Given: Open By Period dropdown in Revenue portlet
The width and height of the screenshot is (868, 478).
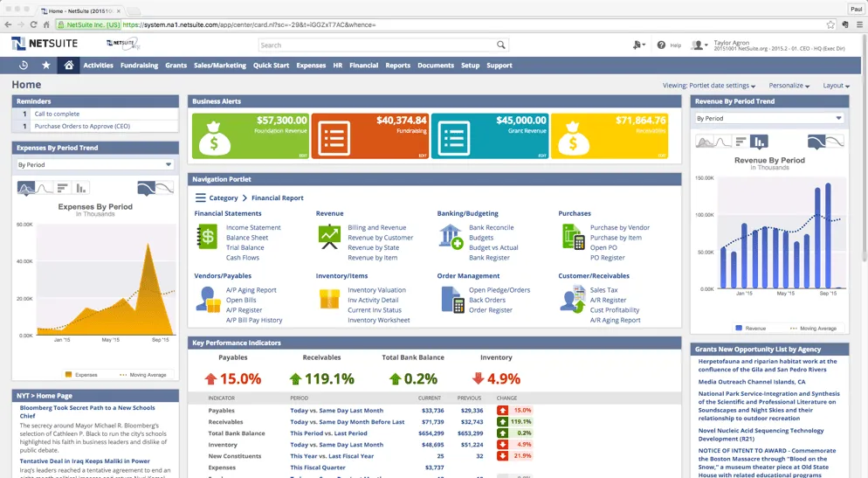Looking at the screenshot, I should 769,118.
